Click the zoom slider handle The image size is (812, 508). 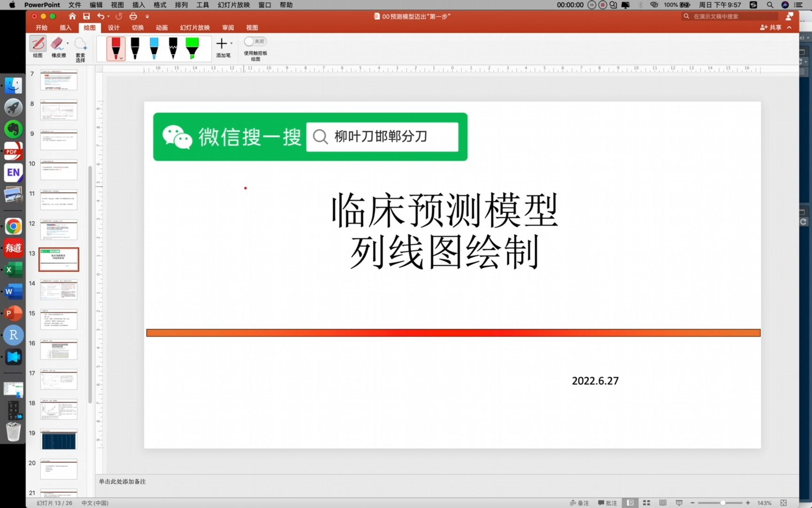tap(723, 503)
